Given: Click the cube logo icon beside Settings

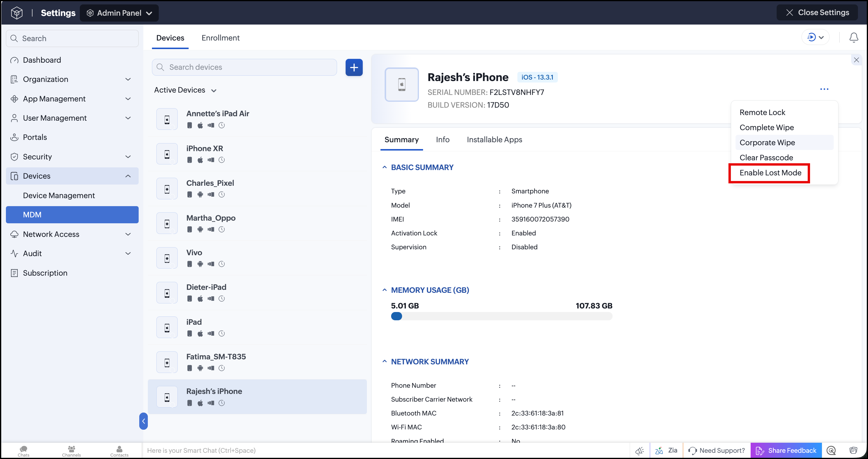Looking at the screenshot, I should click(x=17, y=13).
